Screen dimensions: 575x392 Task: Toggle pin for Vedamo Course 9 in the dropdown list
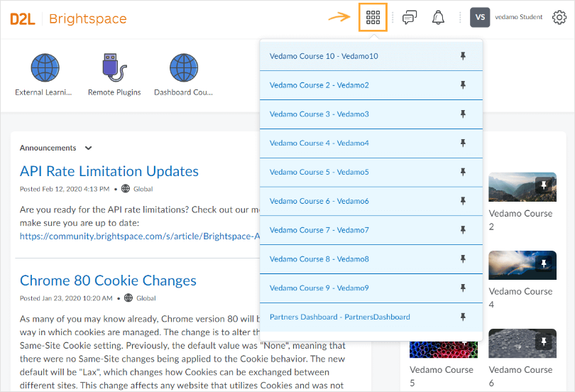pos(463,288)
